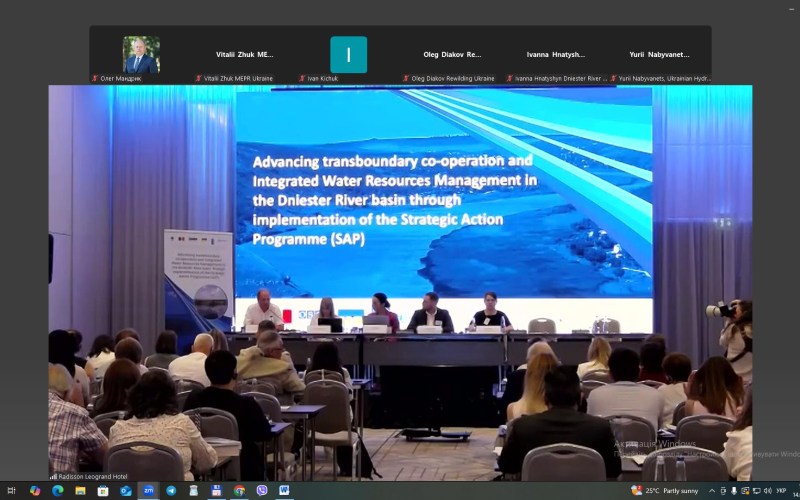
Task: Click muted mic icon beside Олег Мандрик
Action: [95, 79]
